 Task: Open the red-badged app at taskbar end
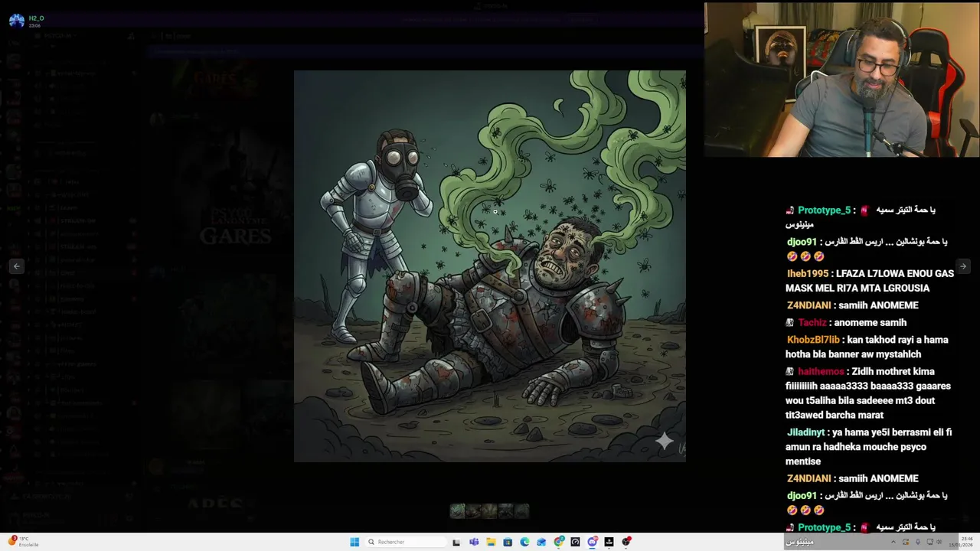[626, 542]
